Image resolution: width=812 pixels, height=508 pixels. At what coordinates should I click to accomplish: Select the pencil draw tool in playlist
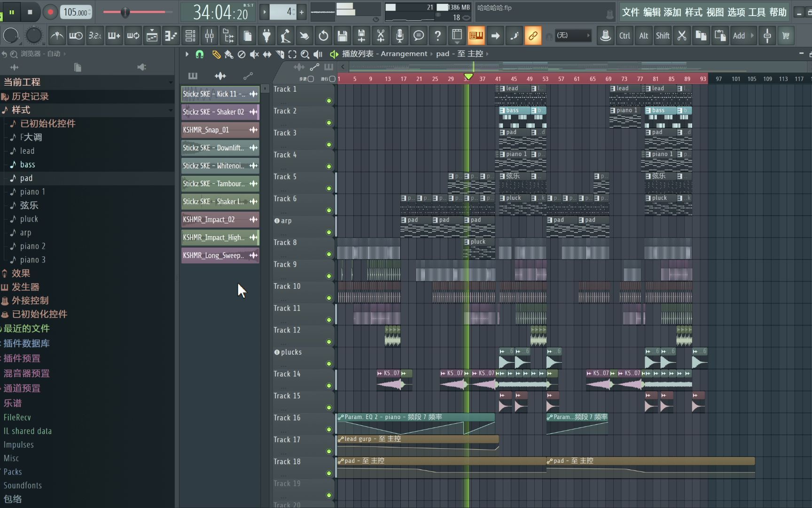click(x=216, y=54)
